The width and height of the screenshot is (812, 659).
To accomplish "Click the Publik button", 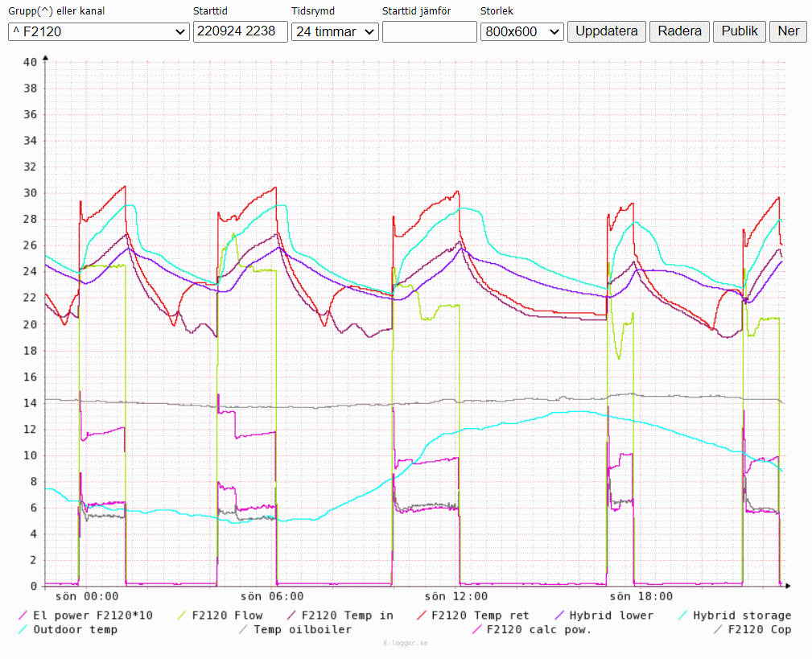I will (x=739, y=31).
